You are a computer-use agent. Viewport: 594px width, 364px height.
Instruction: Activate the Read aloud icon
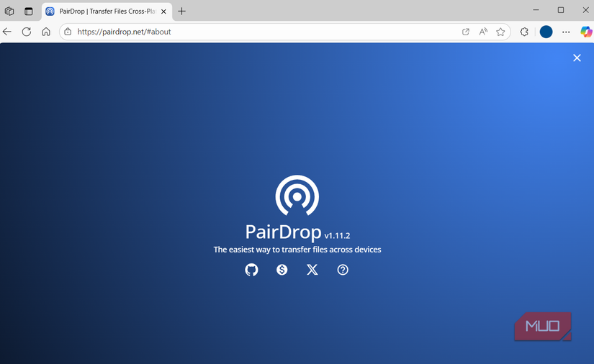pos(483,32)
